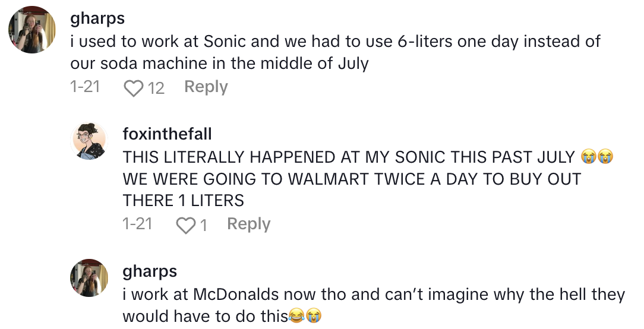The height and width of the screenshot is (329, 644).
Task: Click crying emojis after 'THIS PAST JULY'
Action: coord(598,157)
